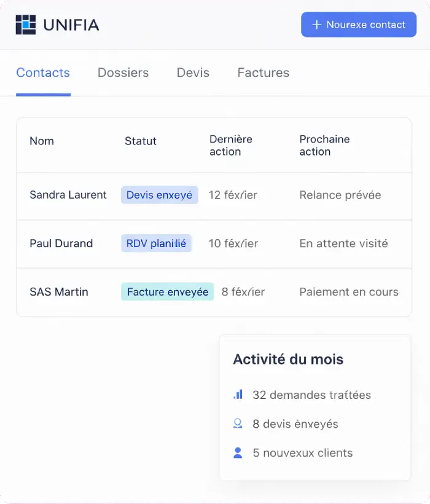Click the Facture enveyée status badge
Viewport: 430px width, 504px height.
tap(167, 291)
